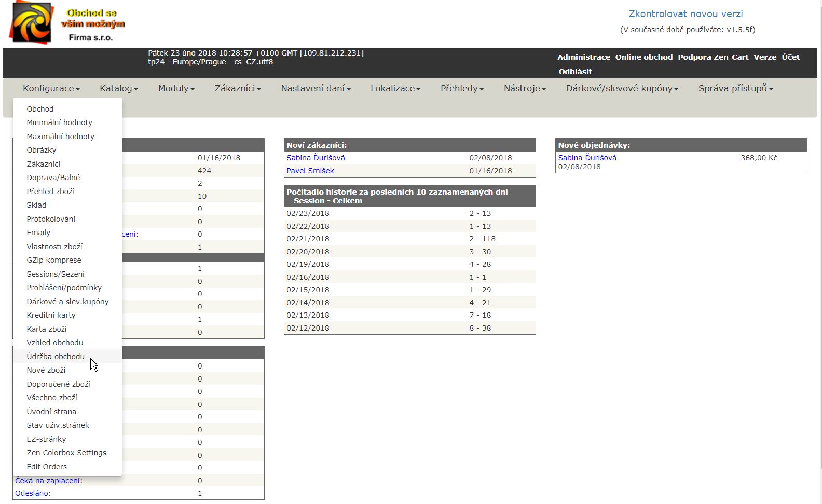Screen dimensions: 822x504
Task: Expand the Katalog dropdown
Action: pyautogui.click(x=119, y=88)
